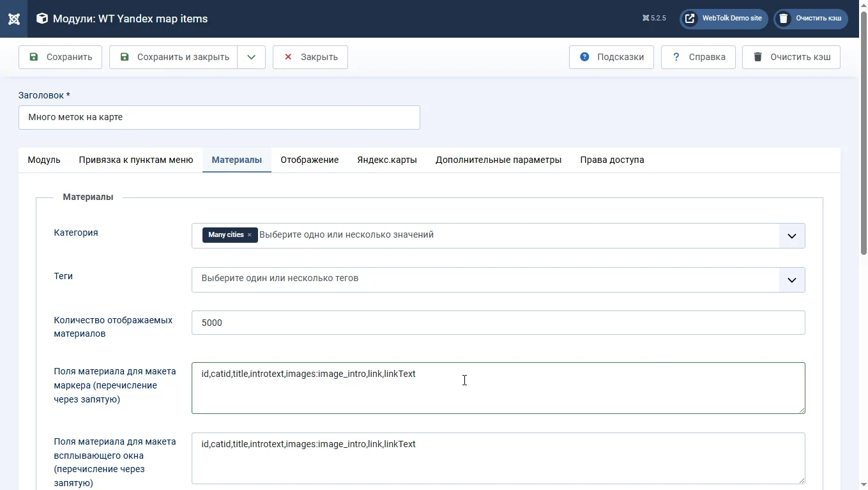The image size is (868, 490).
Task: Open the Яндекс.карты tab
Action: tap(387, 160)
